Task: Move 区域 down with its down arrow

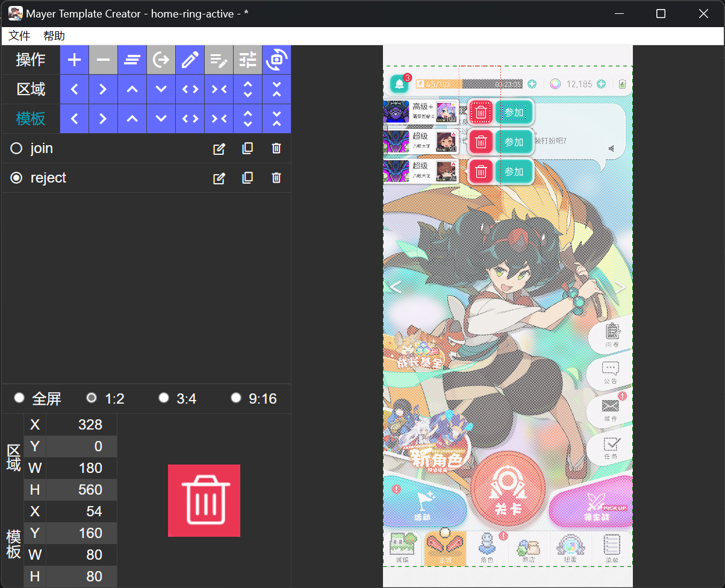Action: point(161,89)
